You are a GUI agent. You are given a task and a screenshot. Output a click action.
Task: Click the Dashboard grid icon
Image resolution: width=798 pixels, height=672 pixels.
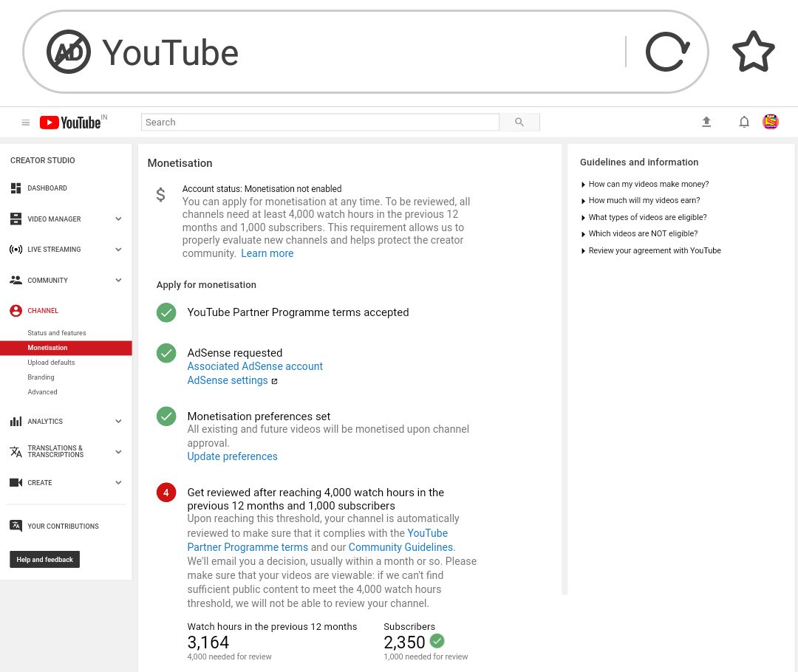point(16,188)
